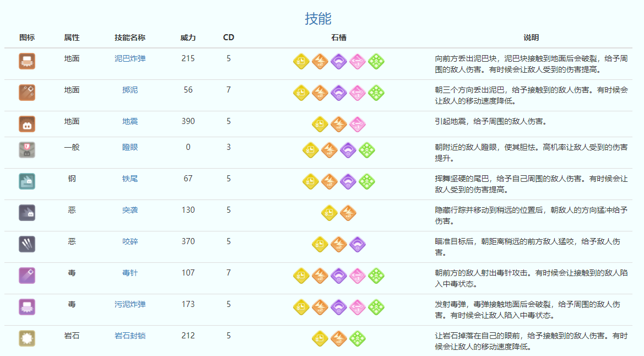This screenshot has height=356, width=644.
Task: Click the green stone in 污泥炸弹 row
Action: [x=376, y=307]
